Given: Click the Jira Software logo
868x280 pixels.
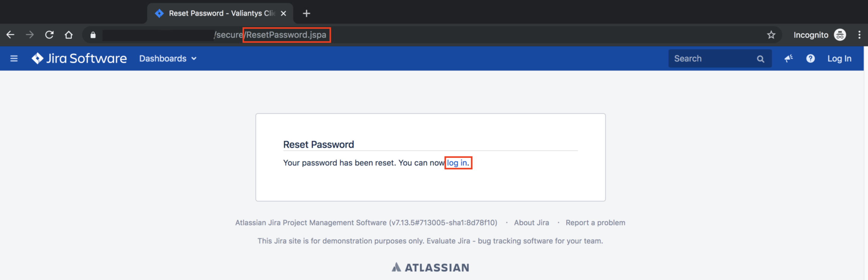Looking at the screenshot, I should pyautogui.click(x=79, y=58).
